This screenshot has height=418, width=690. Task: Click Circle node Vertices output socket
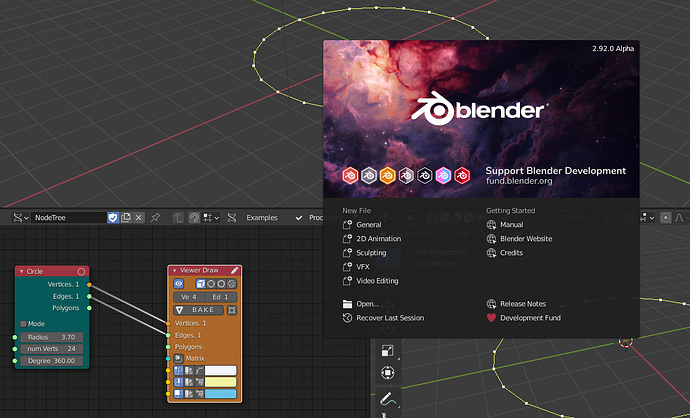click(x=89, y=285)
